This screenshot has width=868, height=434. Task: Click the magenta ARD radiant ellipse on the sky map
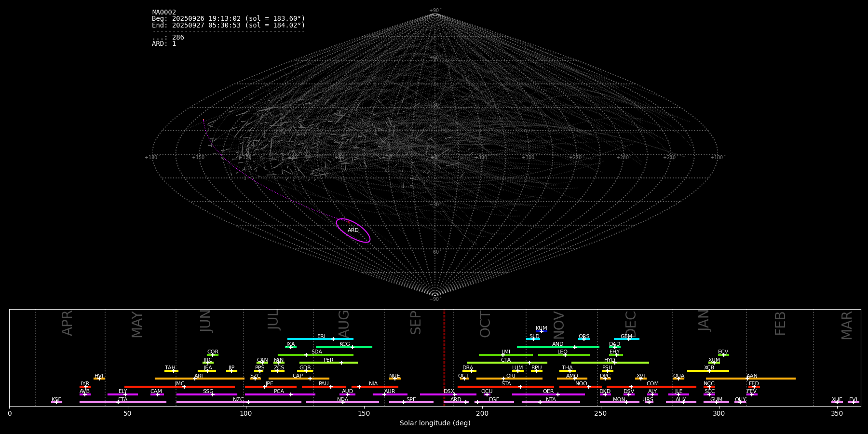pos(353,231)
